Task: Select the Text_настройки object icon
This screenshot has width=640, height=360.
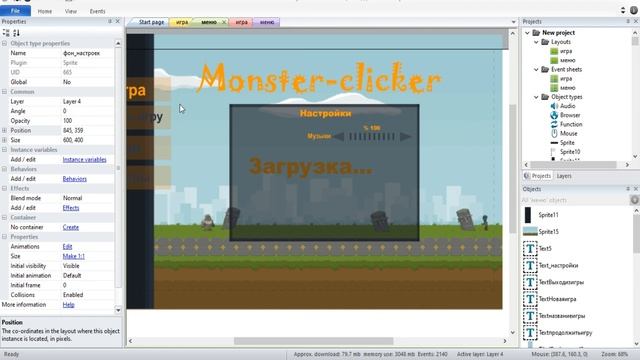Action: click(530, 266)
